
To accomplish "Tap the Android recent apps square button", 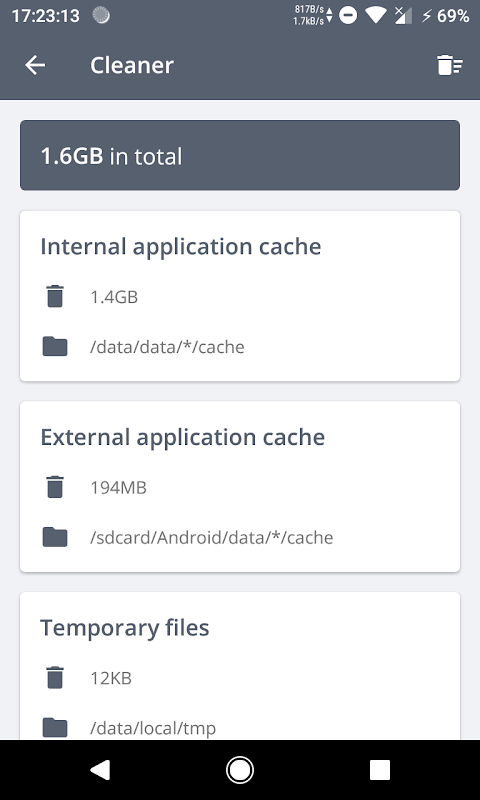I will pos(380,769).
